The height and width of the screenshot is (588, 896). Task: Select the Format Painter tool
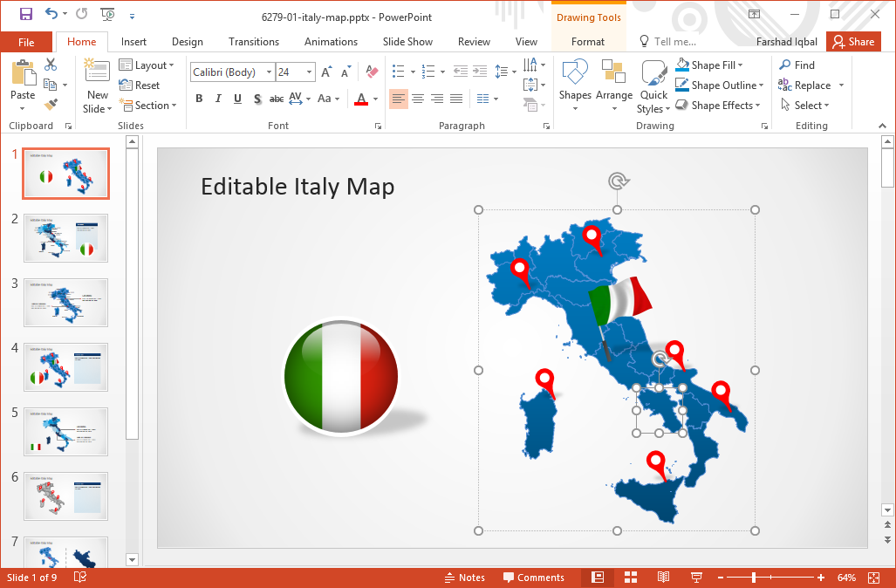click(x=51, y=105)
